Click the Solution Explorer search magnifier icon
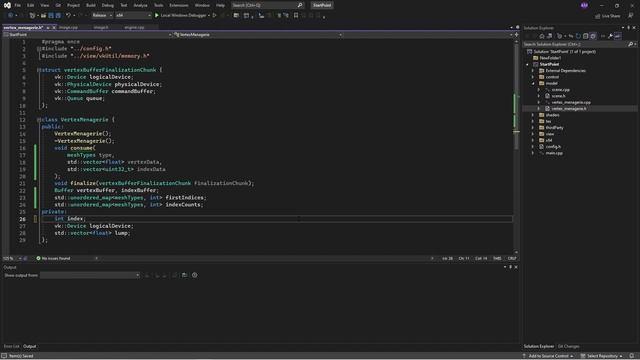Image resolution: width=640 pixels, height=360 pixels. pyautogui.click(x=630, y=44)
